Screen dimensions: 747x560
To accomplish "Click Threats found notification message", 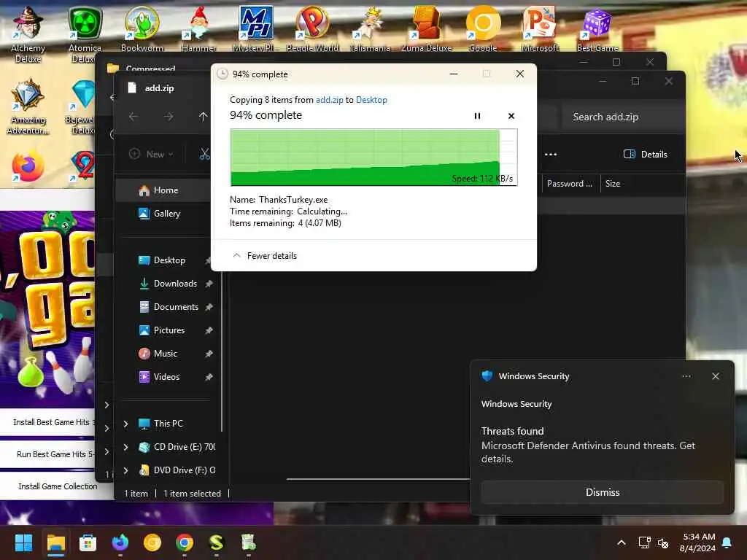I will [x=588, y=446].
